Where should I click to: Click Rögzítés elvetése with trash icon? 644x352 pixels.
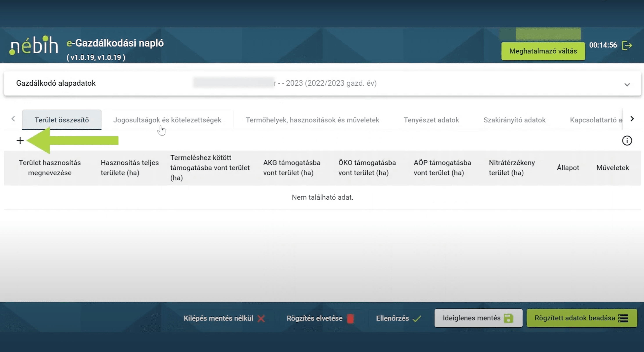point(320,318)
